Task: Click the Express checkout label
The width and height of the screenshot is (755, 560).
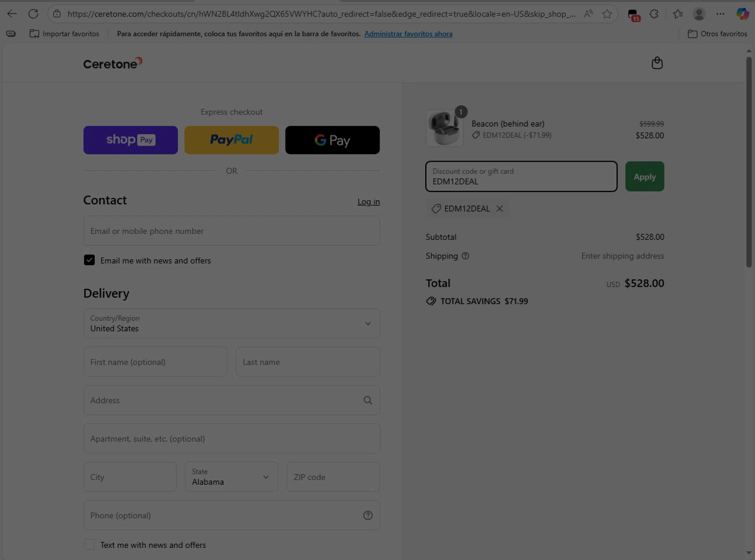Action: (232, 112)
